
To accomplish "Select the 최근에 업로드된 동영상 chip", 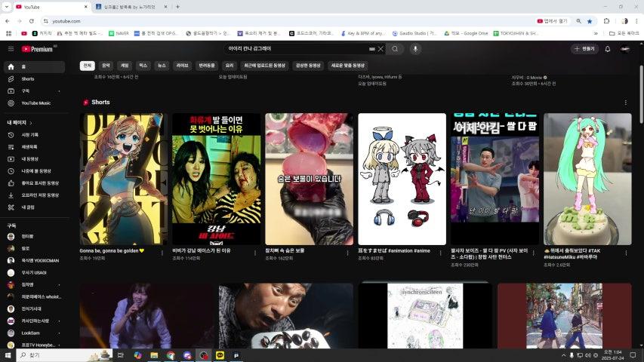I will coord(264,66).
